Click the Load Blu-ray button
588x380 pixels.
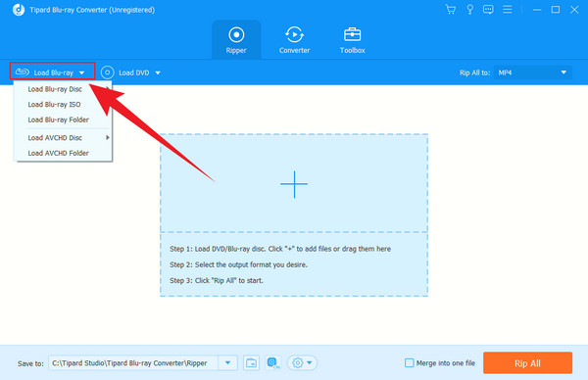tap(52, 71)
